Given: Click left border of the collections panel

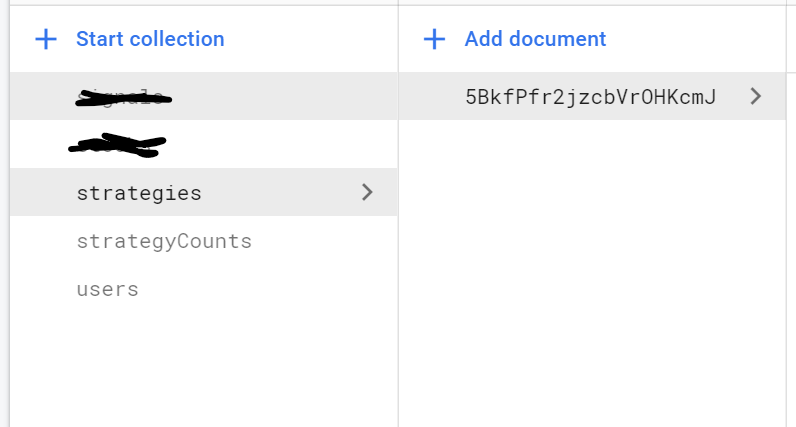Looking at the screenshot, I should coord(10,213).
